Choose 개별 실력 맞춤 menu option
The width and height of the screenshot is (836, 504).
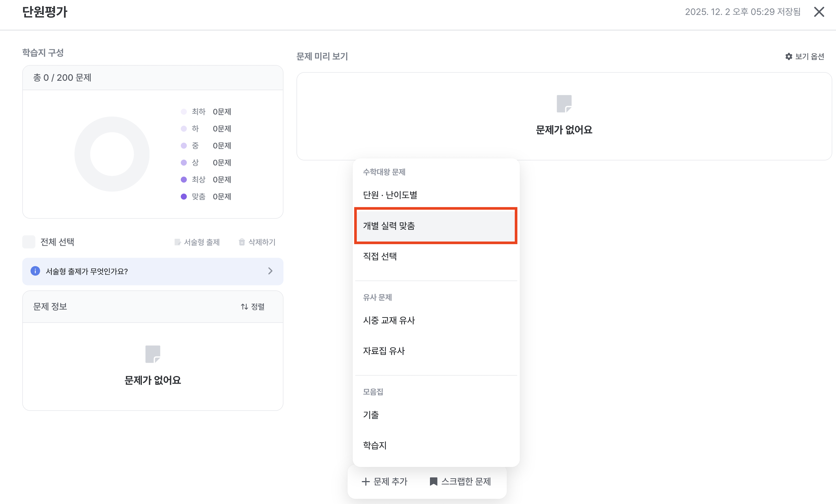pyautogui.click(x=389, y=226)
